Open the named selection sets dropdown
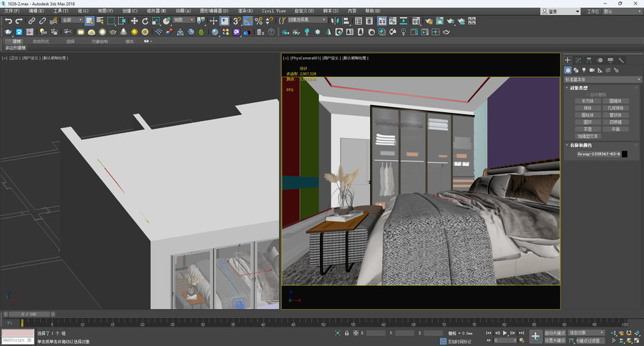 307,20
